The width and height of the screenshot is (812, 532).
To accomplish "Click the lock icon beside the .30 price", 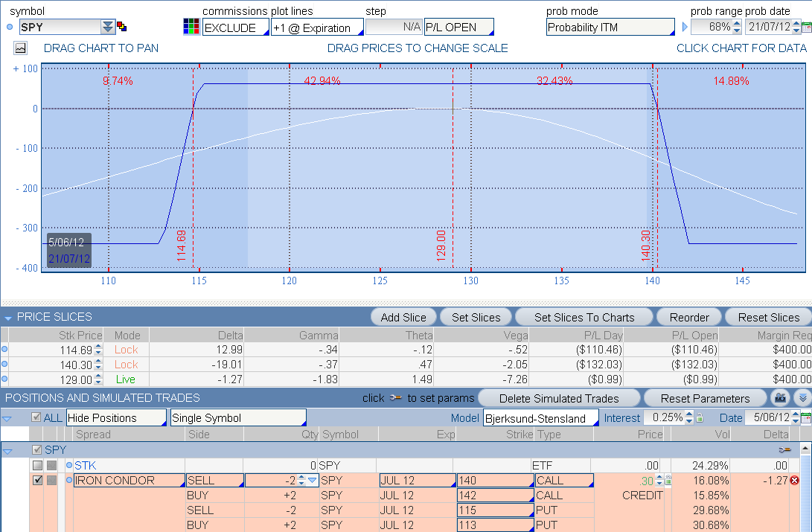I will point(668,480).
